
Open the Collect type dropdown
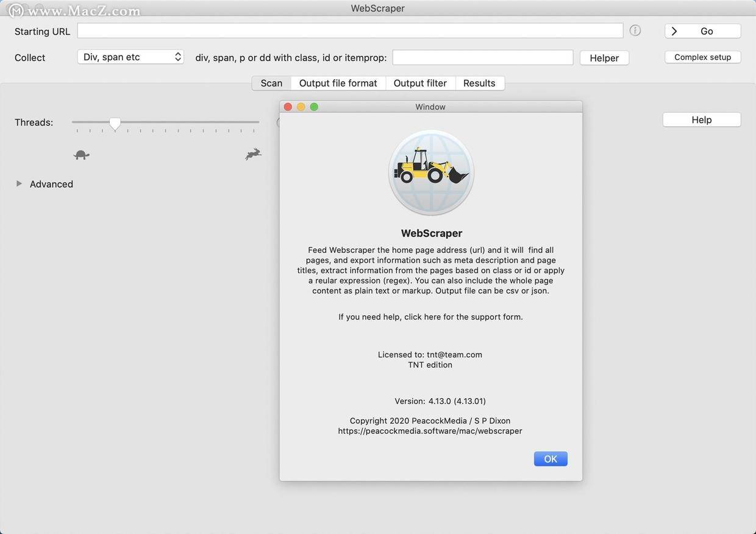point(130,57)
